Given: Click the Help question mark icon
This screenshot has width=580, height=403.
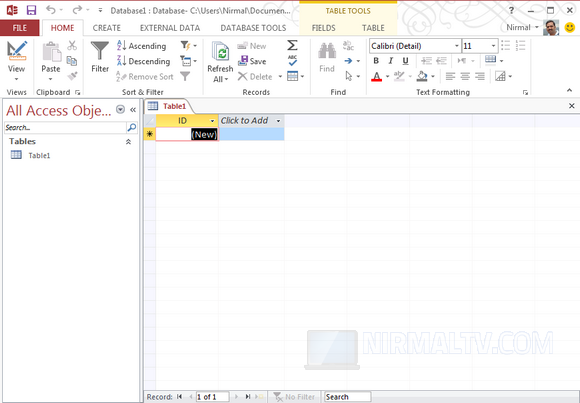Looking at the screenshot, I should click(x=512, y=10).
